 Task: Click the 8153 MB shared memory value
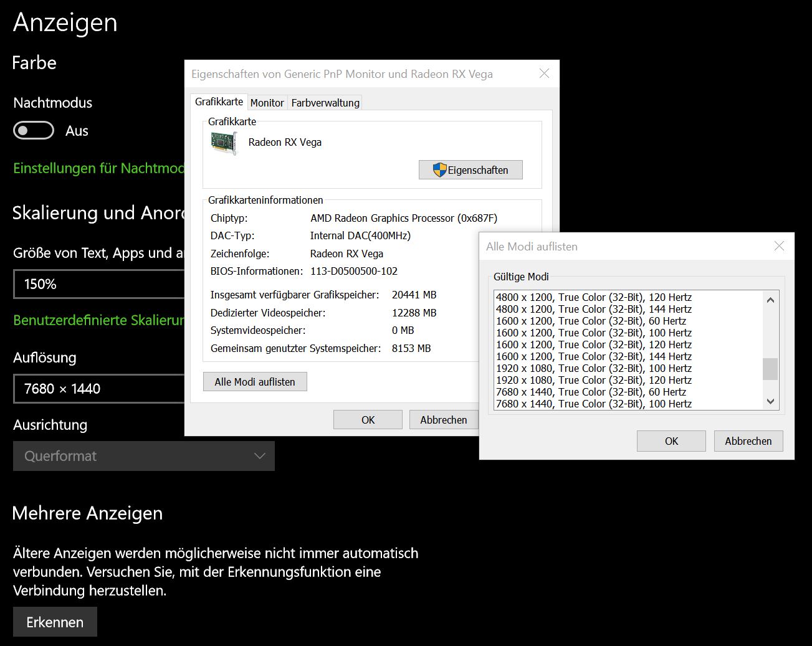pyautogui.click(x=411, y=348)
